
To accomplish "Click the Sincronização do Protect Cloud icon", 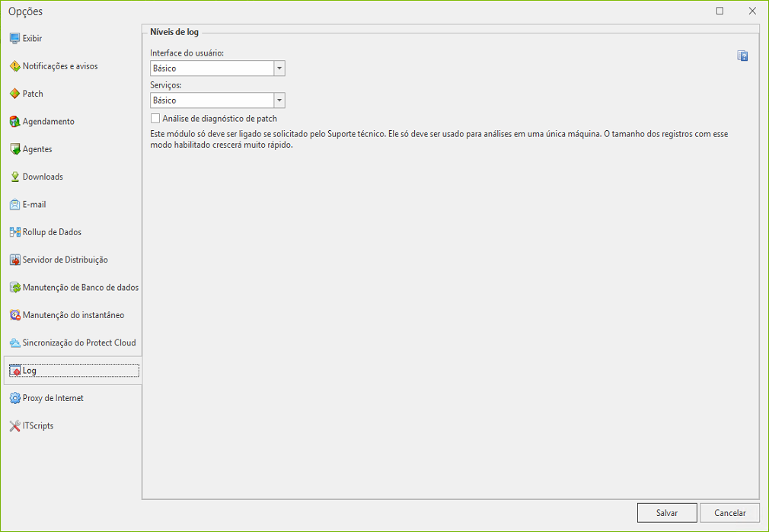I will tap(14, 342).
